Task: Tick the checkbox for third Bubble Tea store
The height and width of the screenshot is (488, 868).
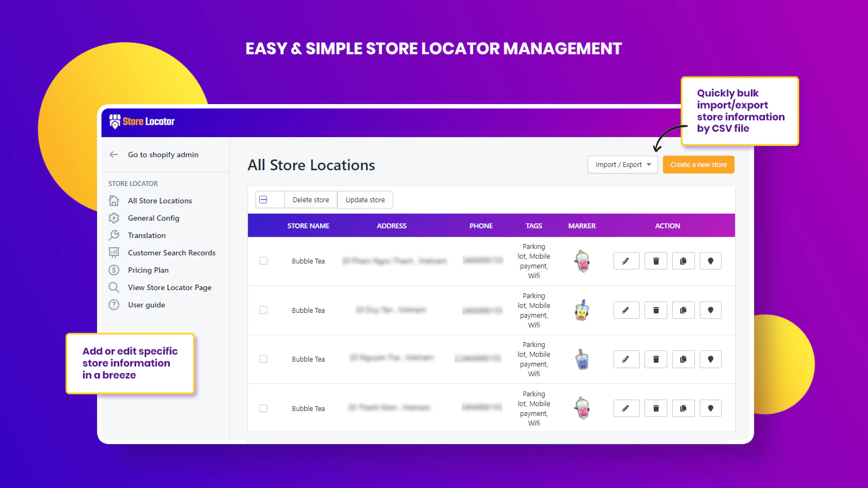Action: pyautogui.click(x=264, y=359)
